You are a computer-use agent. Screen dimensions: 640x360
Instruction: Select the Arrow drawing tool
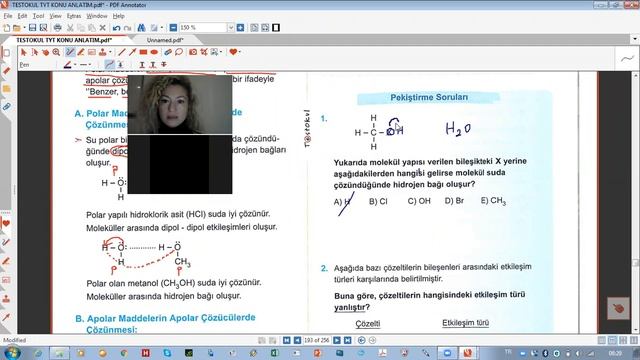(x=132, y=52)
